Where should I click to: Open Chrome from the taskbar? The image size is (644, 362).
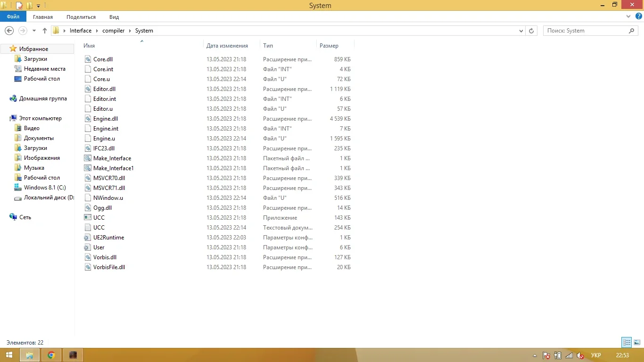pyautogui.click(x=51, y=355)
